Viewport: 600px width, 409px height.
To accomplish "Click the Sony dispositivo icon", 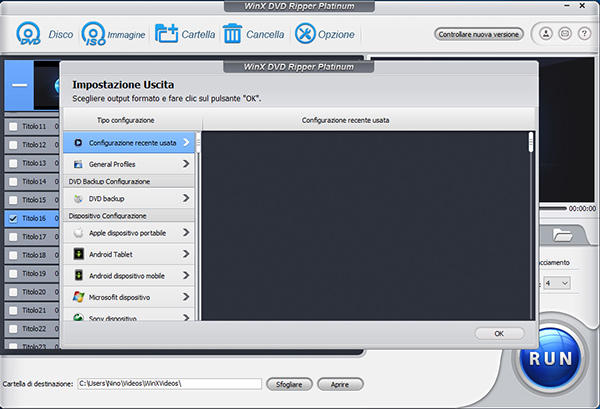I will [78, 317].
